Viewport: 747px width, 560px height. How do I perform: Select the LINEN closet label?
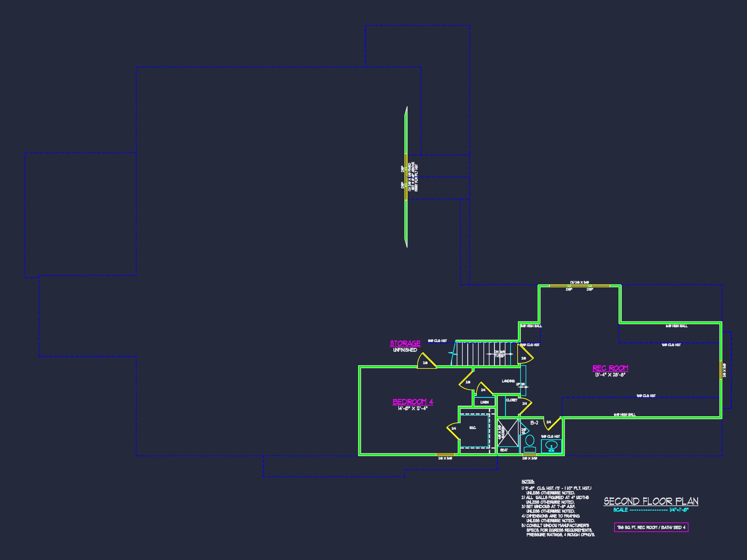[x=485, y=402]
